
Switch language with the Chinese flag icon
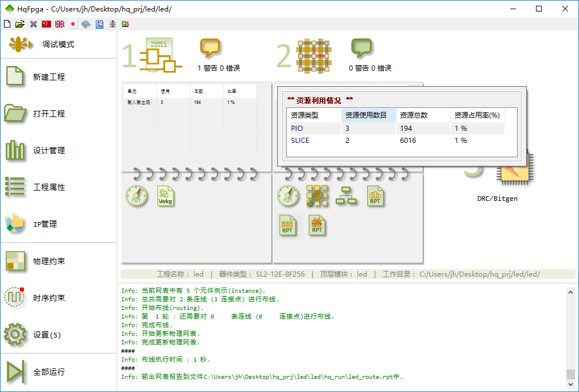pyautogui.click(x=46, y=24)
